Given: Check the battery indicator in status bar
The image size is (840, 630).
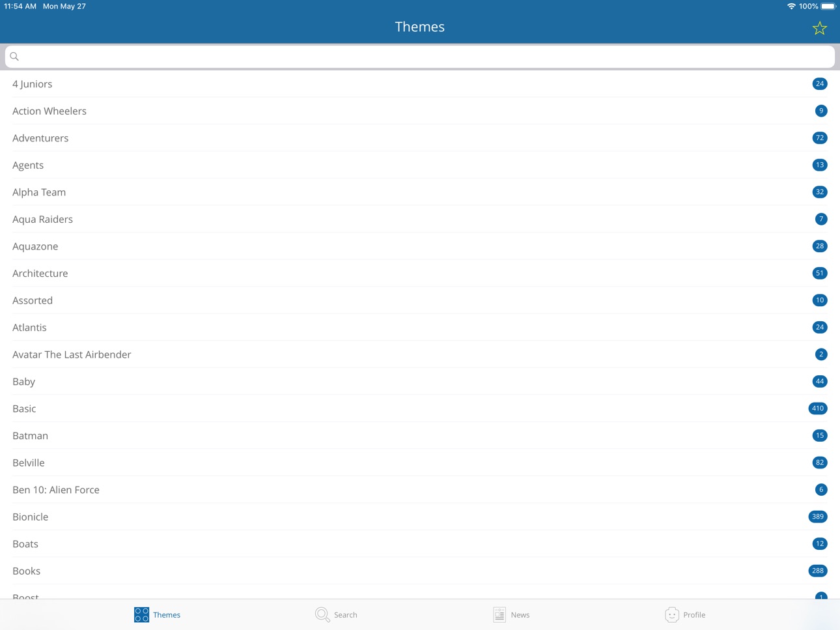Looking at the screenshot, I should [x=828, y=7].
